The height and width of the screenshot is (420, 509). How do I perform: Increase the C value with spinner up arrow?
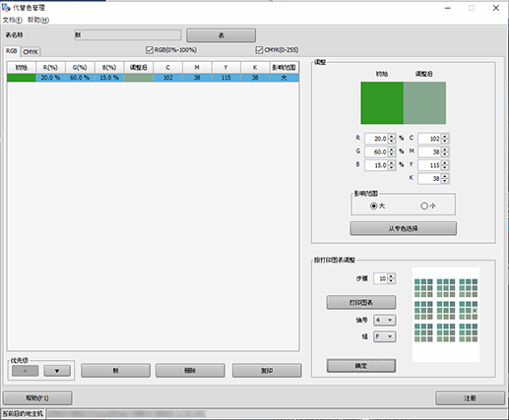pos(445,137)
